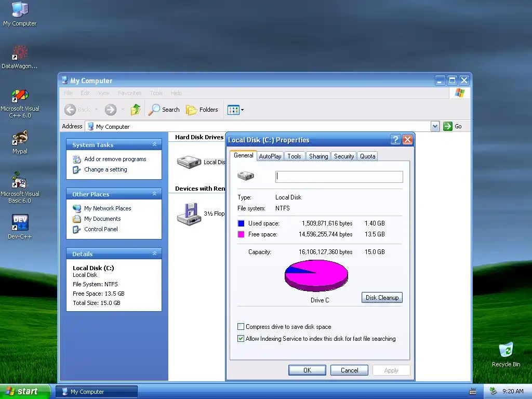This screenshot has height=399, width=532.
Task: Click the blue Used space swatch
Action: [x=241, y=223]
